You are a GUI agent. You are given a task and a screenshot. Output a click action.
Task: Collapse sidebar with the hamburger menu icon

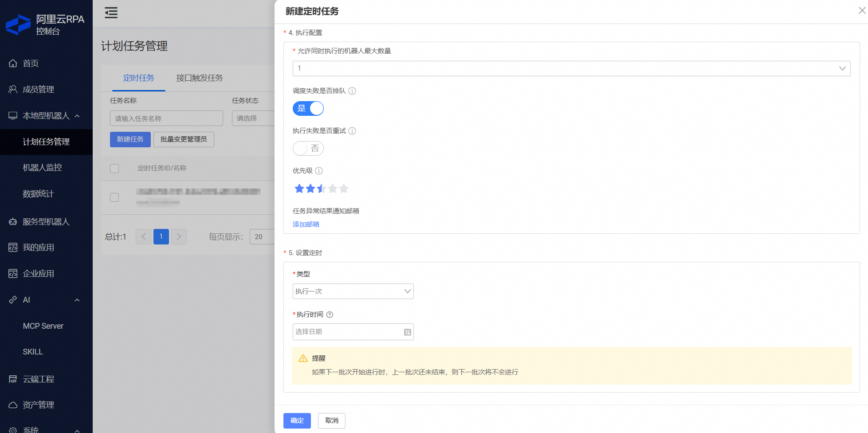pos(111,13)
